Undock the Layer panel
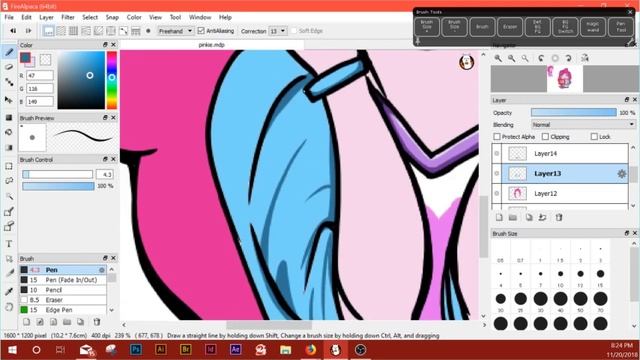Image resolution: width=640 pixels, height=360 pixels. [x=627, y=100]
